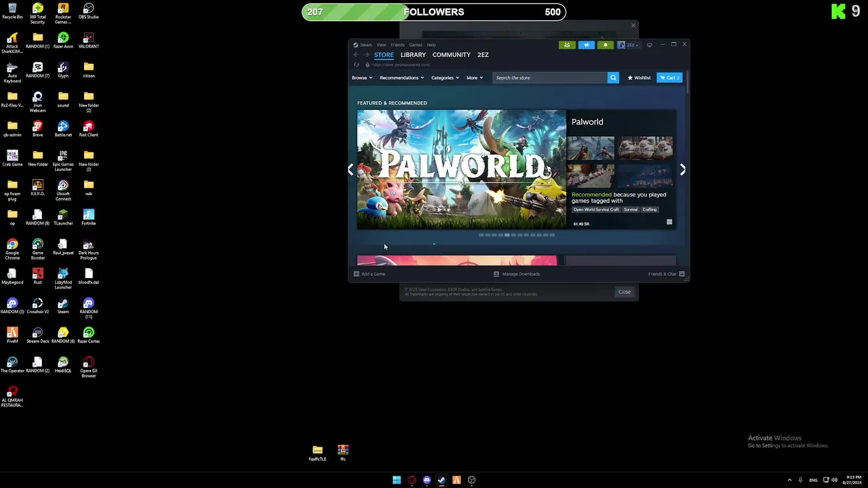
Task: Open Rockstar Games Launcher desktop icon
Action: tap(63, 13)
